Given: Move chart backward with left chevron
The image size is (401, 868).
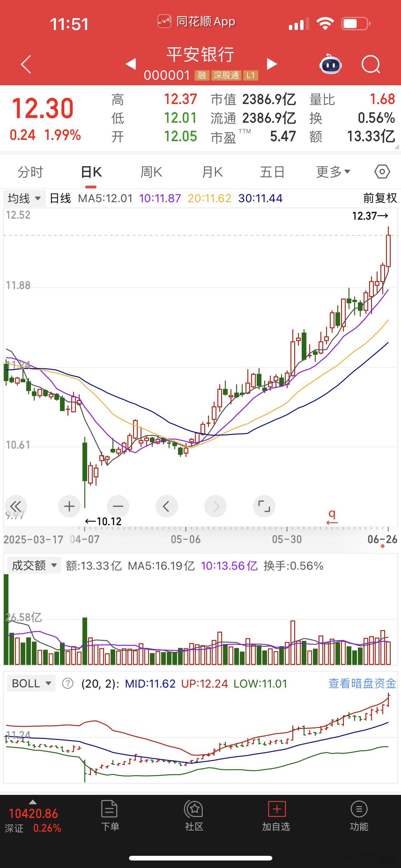Looking at the screenshot, I should [167, 506].
